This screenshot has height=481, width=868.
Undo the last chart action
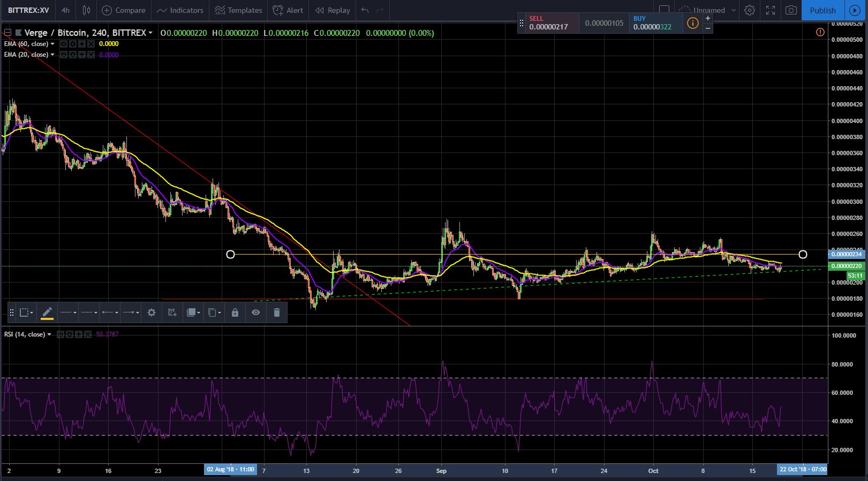tap(365, 10)
